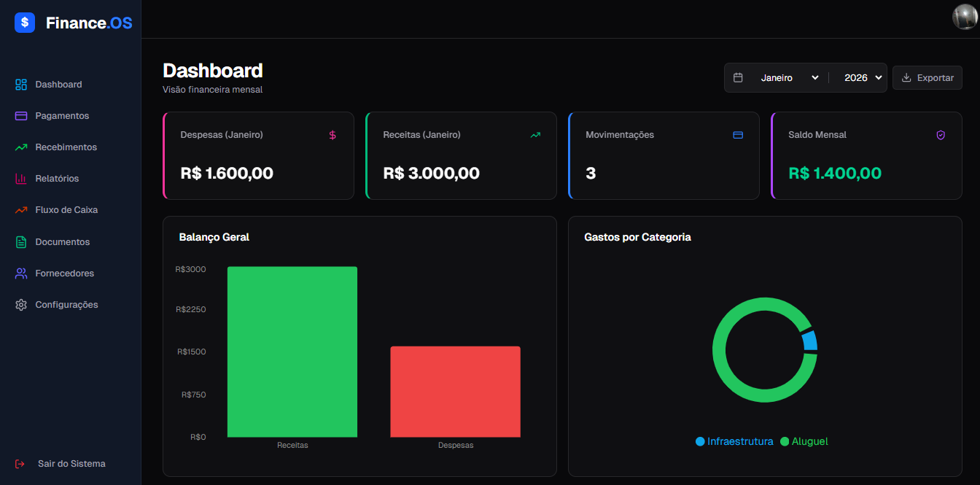Image resolution: width=980 pixels, height=485 pixels.
Task: Click the gear icon for Configurações
Action: (21, 305)
